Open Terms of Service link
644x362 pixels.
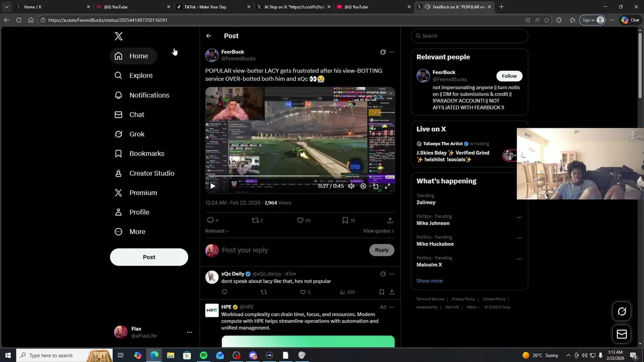click(430, 299)
